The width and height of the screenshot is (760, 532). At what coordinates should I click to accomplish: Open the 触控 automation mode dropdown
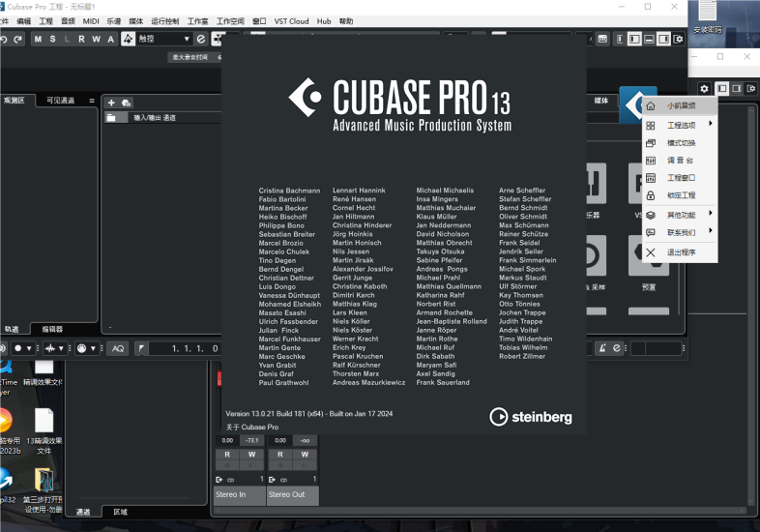click(164, 39)
